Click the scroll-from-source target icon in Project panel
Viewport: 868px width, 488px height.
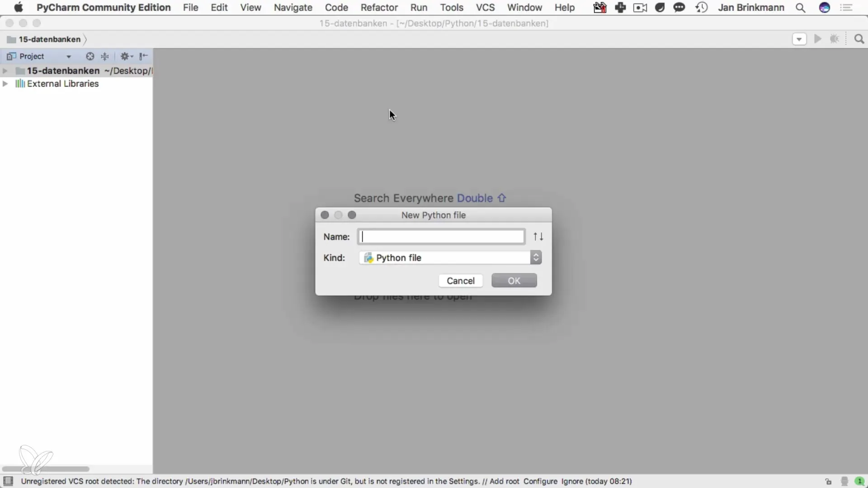[90, 56]
